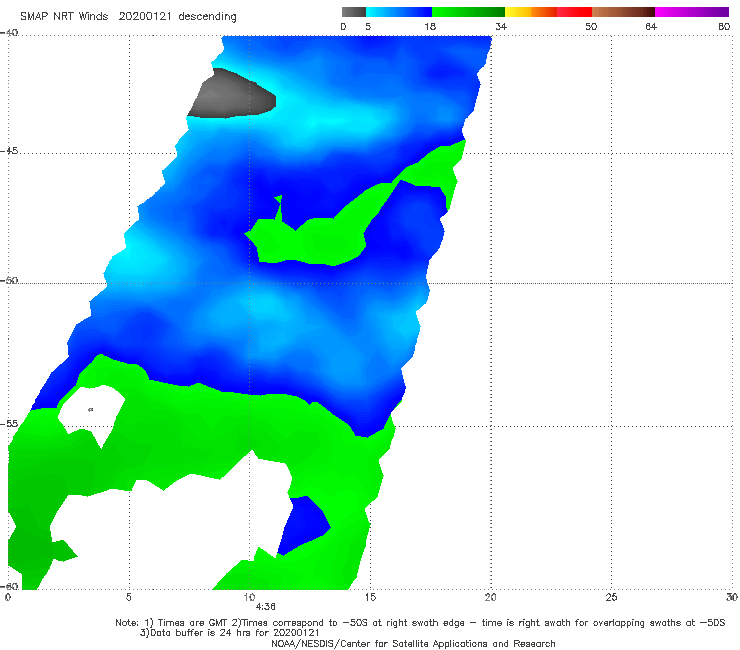This screenshot has width=740, height=650.
Task: Click the brown 50-64 segment of the colorbar
Action: point(623,12)
